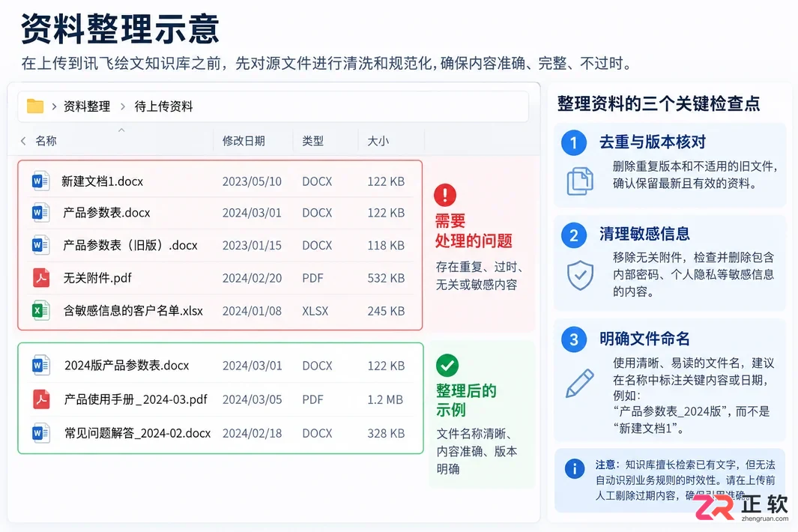Click green checkmark success icon
Screen dimensions: 798x532
(447, 365)
